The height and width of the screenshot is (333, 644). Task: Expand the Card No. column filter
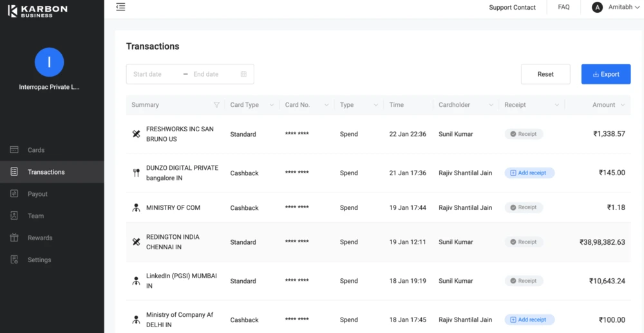tap(327, 105)
